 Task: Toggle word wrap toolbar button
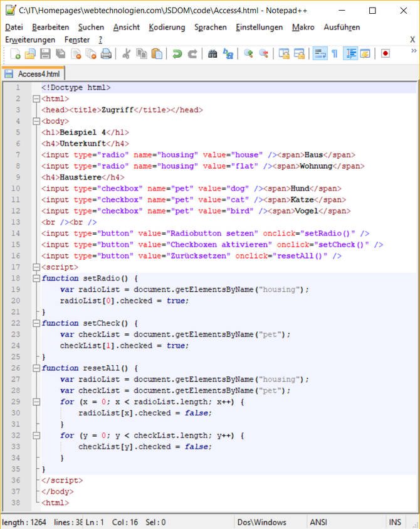[x=320, y=53]
